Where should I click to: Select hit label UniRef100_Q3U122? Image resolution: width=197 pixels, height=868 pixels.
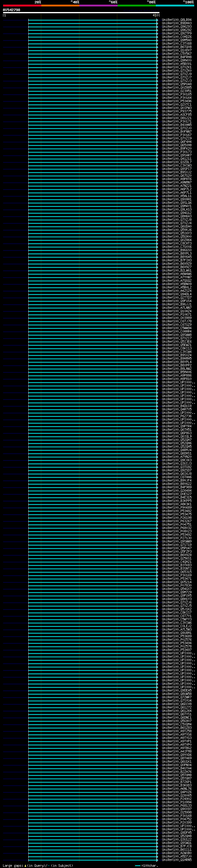click(x=176, y=839)
